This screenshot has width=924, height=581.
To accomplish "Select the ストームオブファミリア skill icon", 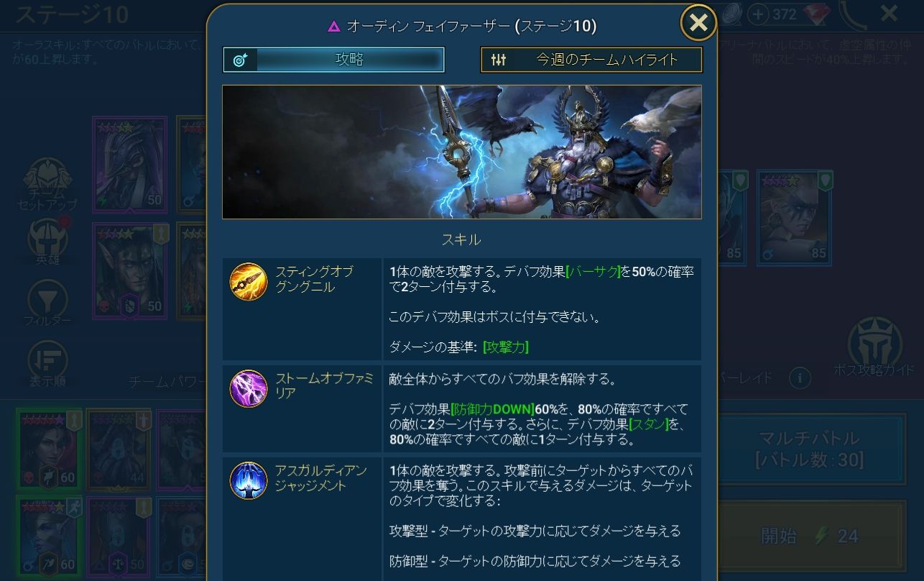I will click(x=249, y=388).
